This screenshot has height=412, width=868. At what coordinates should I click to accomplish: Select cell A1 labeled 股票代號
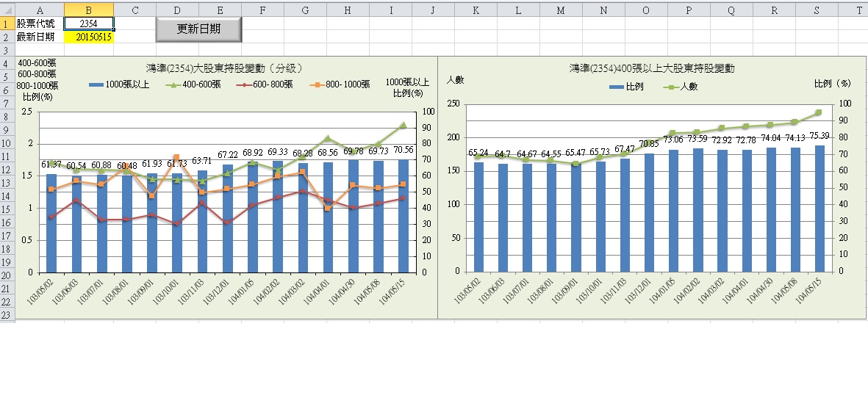coord(39,24)
